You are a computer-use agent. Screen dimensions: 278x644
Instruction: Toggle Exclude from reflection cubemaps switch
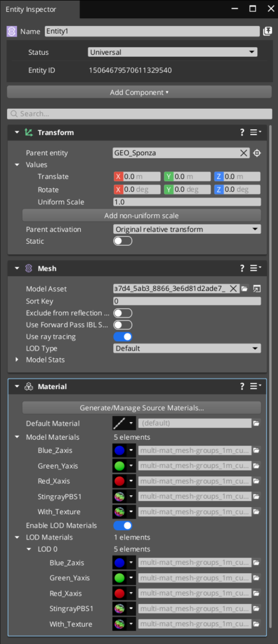click(x=123, y=313)
